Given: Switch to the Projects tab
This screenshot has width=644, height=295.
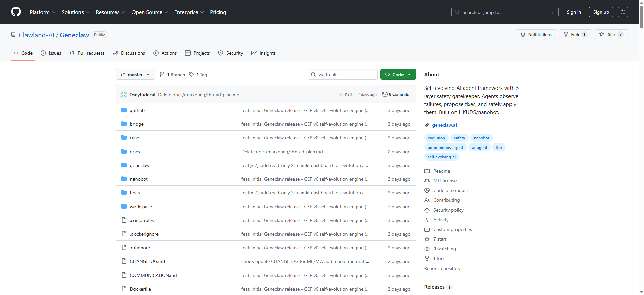Looking at the screenshot, I should pyautogui.click(x=198, y=53).
